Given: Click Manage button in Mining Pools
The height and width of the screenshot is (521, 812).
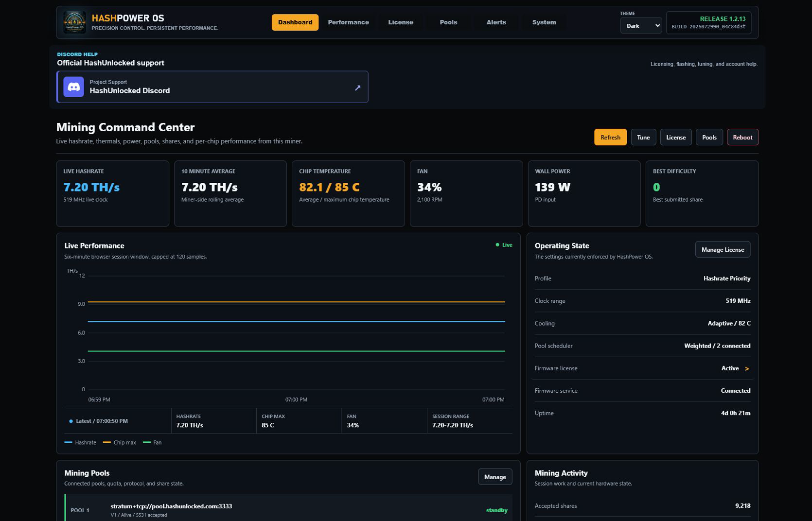Looking at the screenshot, I should (495, 477).
